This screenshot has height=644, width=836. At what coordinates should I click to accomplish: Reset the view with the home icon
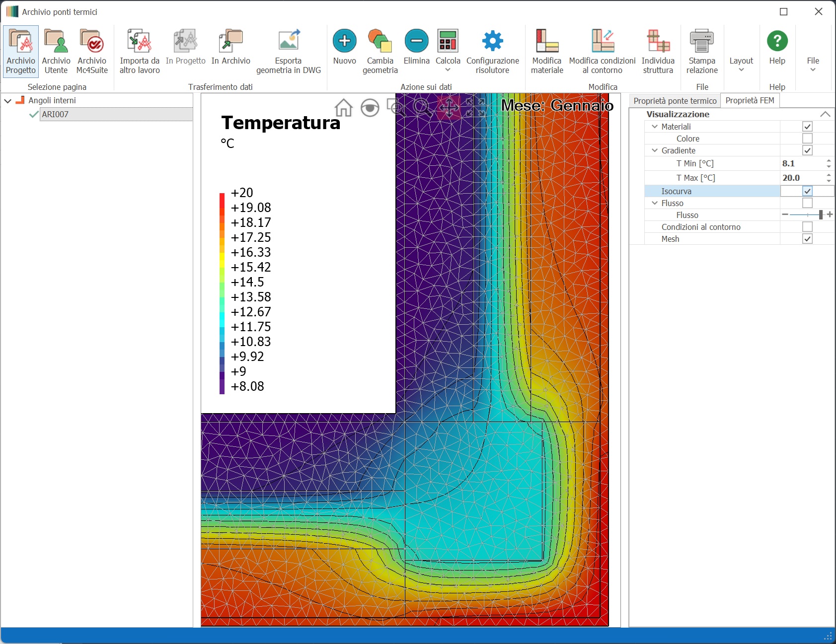pos(343,107)
